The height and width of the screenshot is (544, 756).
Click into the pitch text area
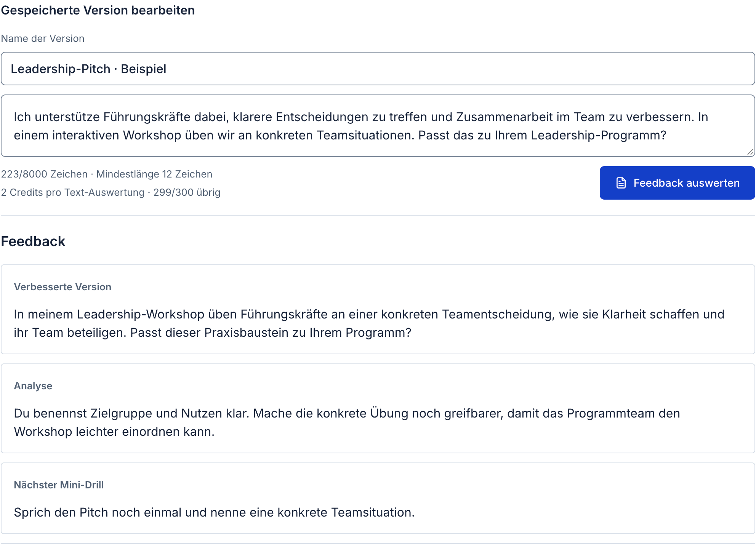coord(378,126)
